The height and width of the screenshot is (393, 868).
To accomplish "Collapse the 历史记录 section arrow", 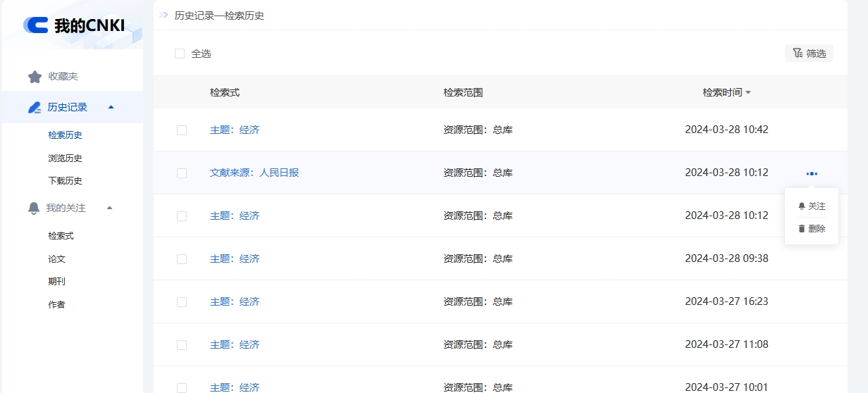I will point(111,107).
